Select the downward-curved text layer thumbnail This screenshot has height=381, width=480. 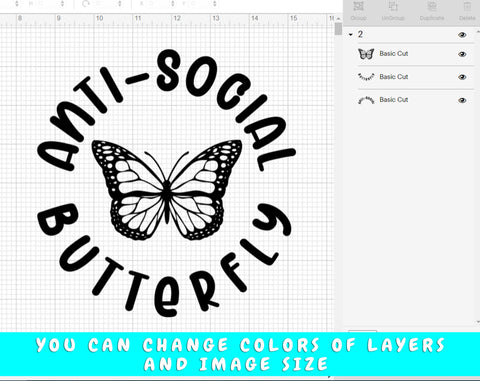(366, 77)
